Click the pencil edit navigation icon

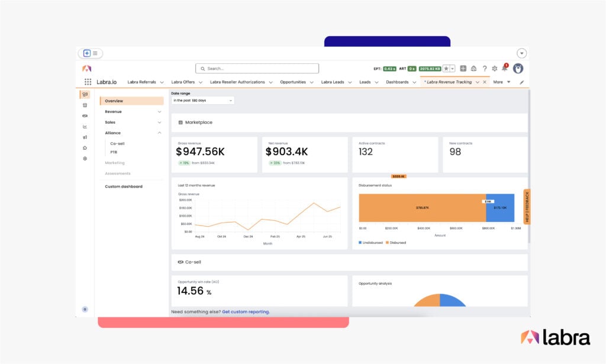pyautogui.click(x=522, y=82)
